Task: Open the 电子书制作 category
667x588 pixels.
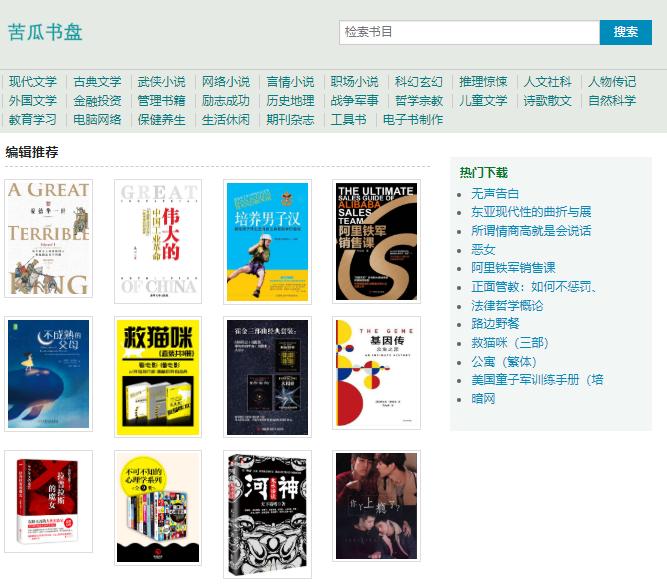Action: pyautogui.click(x=413, y=120)
